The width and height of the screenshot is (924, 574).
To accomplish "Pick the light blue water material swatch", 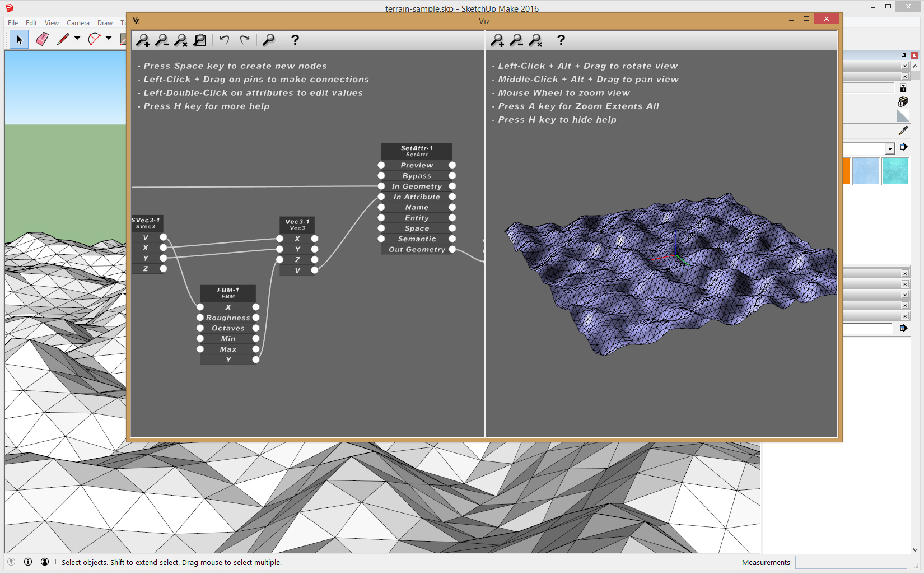I will click(x=866, y=171).
